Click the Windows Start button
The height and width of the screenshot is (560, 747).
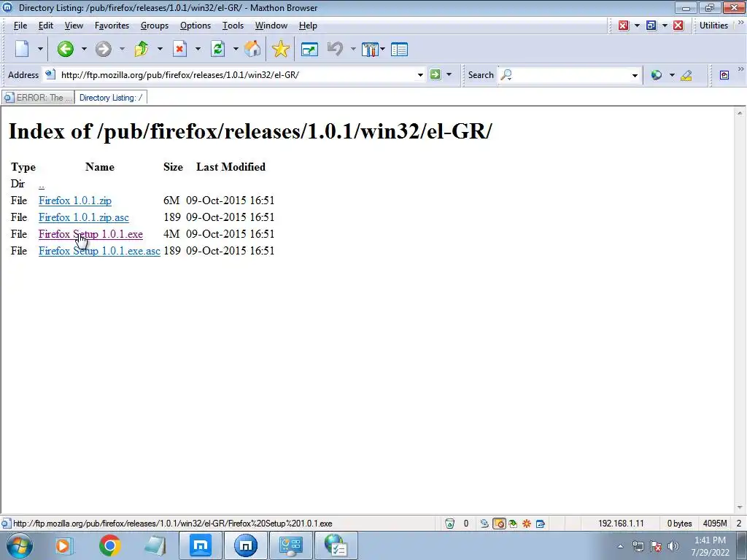click(x=19, y=545)
